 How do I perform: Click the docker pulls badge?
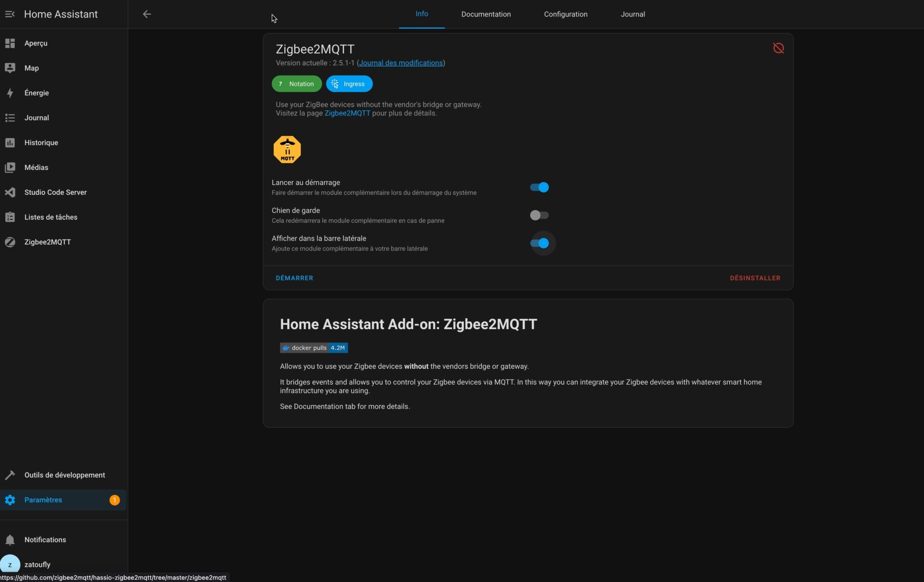pos(313,348)
